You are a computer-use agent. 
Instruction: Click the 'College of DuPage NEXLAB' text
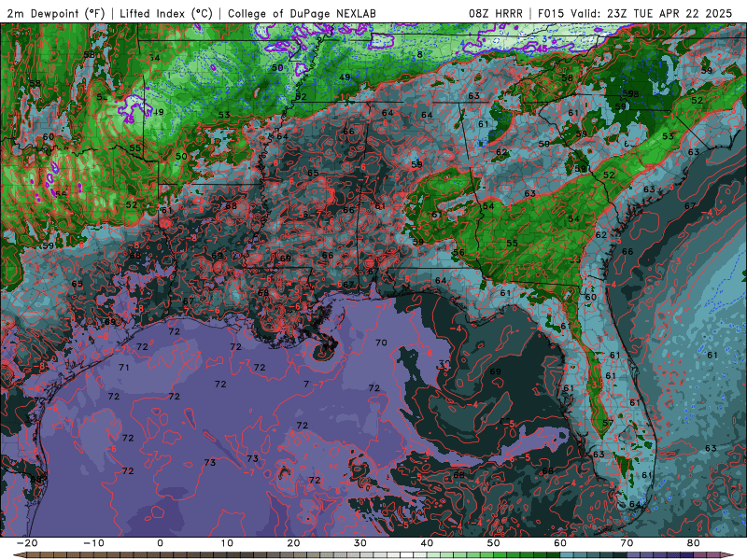coord(302,13)
